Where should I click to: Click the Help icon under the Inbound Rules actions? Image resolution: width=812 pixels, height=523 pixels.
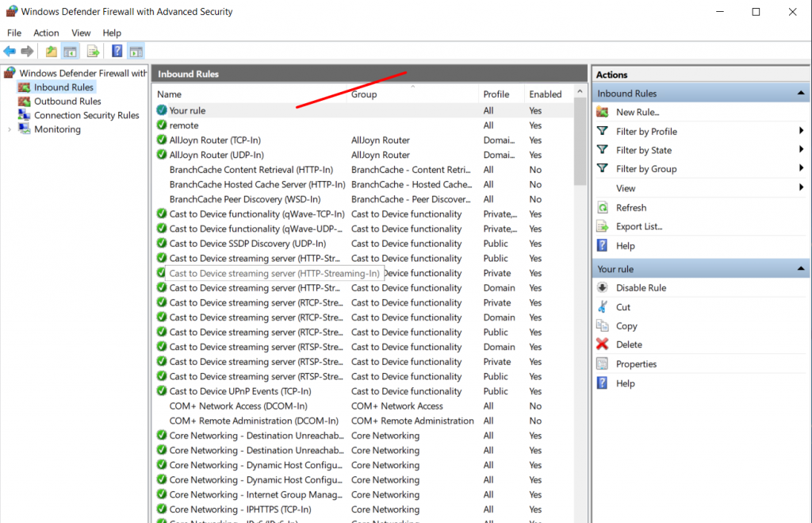(x=603, y=246)
